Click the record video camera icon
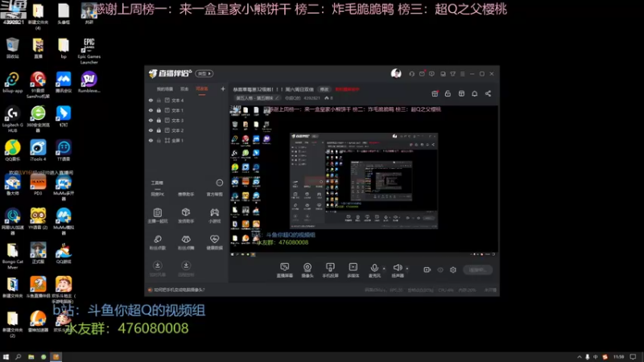 click(427, 269)
